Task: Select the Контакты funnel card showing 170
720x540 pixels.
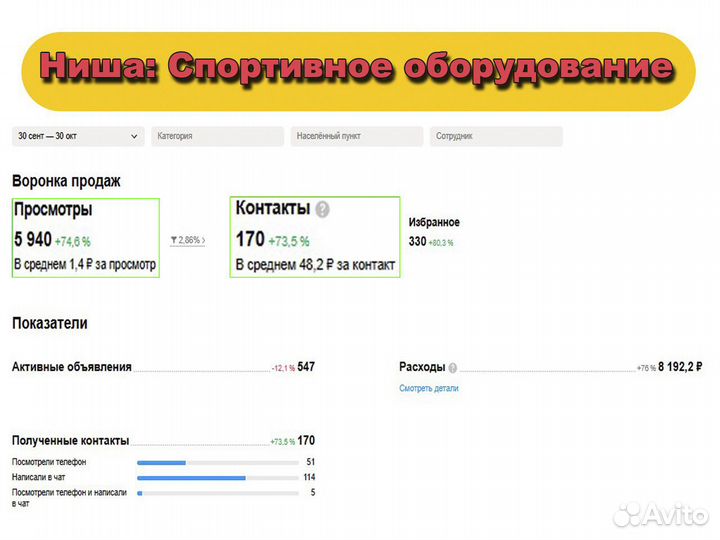Action: tap(314, 238)
